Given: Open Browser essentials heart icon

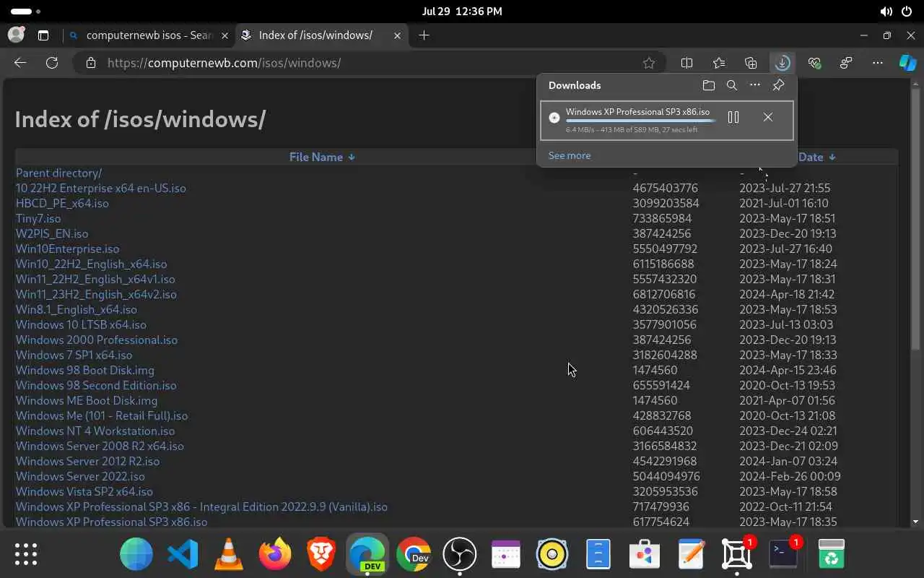Looking at the screenshot, I should tap(814, 63).
